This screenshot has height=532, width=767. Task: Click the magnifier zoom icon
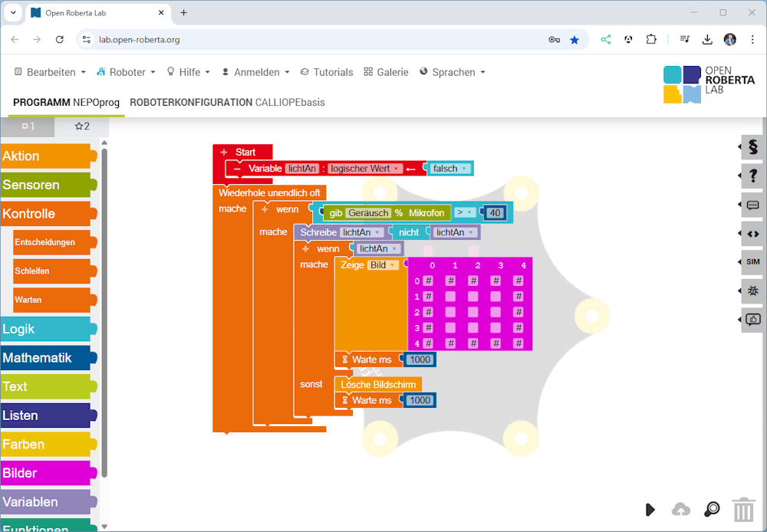[712, 510]
